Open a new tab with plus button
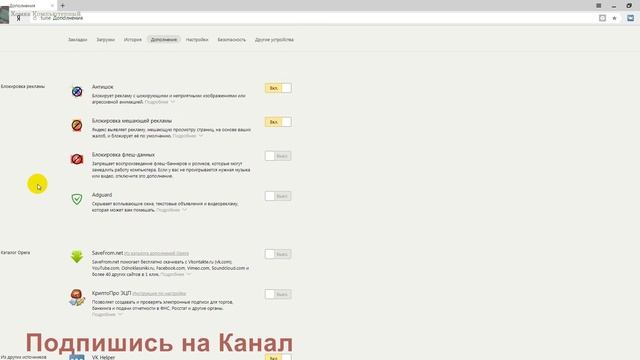Viewport: 640px width, 360px height. coord(62,6)
